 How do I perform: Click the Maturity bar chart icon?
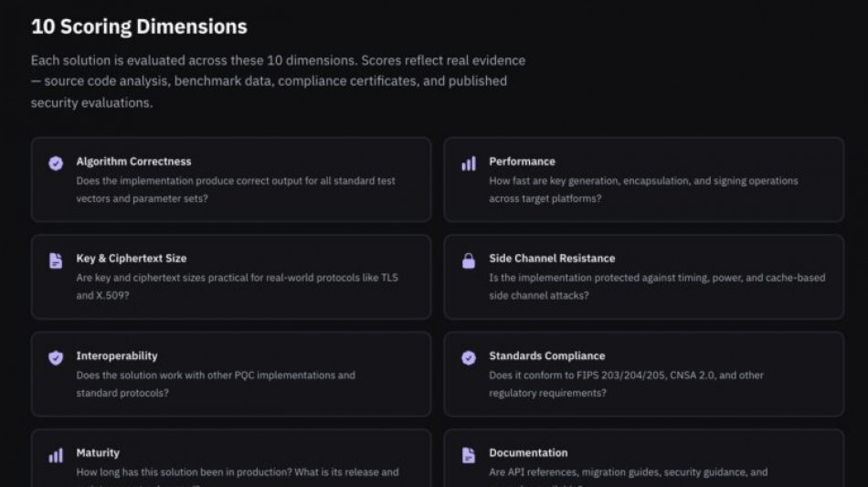pos(56,454)
